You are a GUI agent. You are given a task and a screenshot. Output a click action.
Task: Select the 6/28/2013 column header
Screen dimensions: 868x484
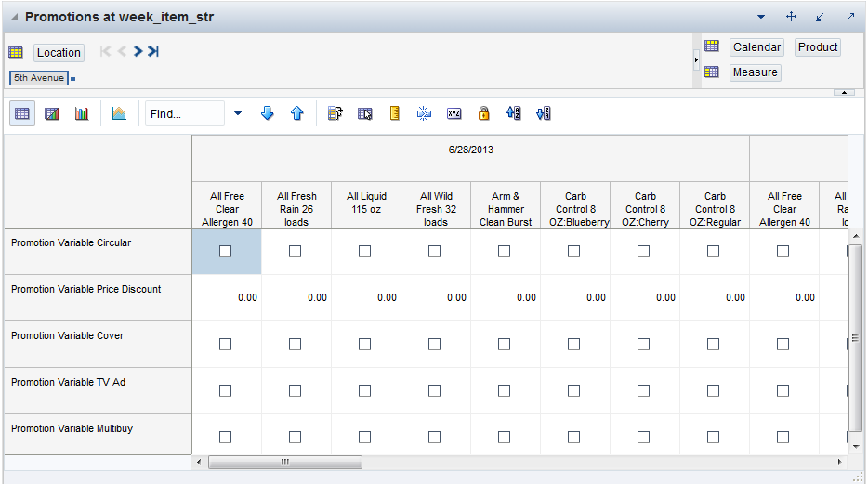point(471,158)
